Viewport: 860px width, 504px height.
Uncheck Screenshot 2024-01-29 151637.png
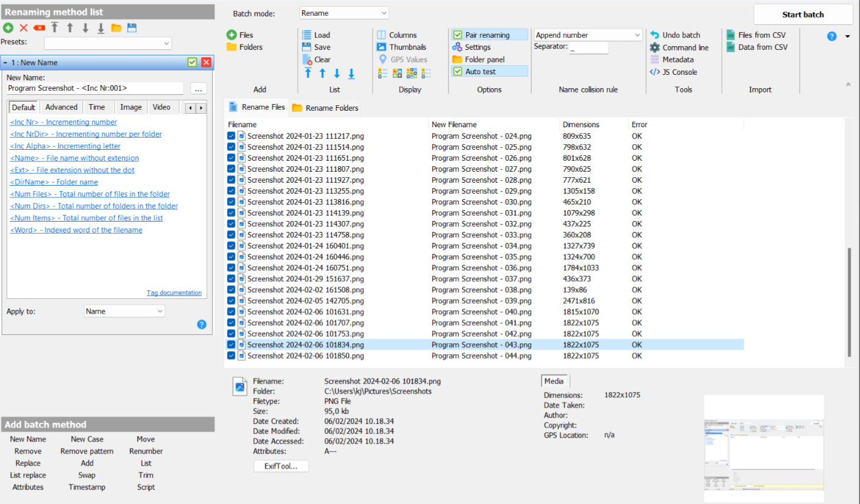point(231,279)
